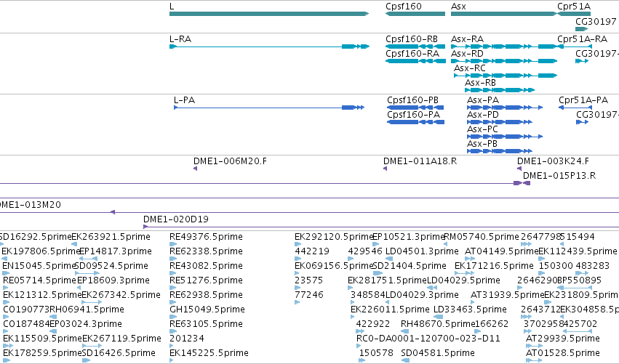Open EST AT29939.5prime
The width and height of the screenshot is (619, 364).
click(563, 339)
